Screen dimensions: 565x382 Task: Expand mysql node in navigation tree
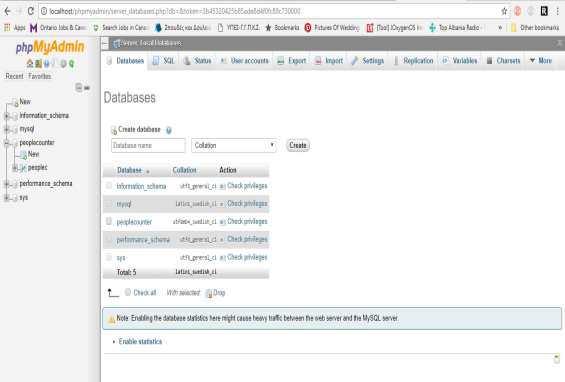coord(6,129)
